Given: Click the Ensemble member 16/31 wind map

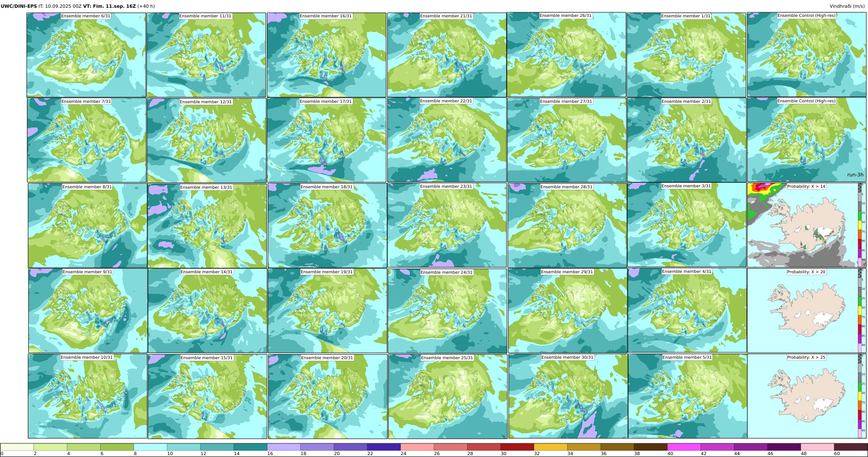Looking at the screenshot, I should pyautogui.click(x=327, y=55).
